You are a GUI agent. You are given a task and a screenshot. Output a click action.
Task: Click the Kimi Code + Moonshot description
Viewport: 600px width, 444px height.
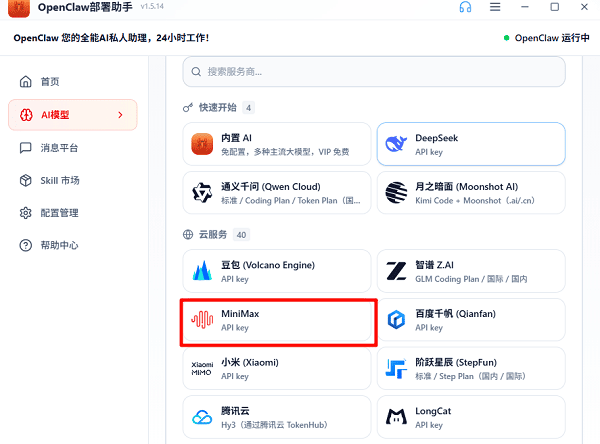(x=475, y=201)
